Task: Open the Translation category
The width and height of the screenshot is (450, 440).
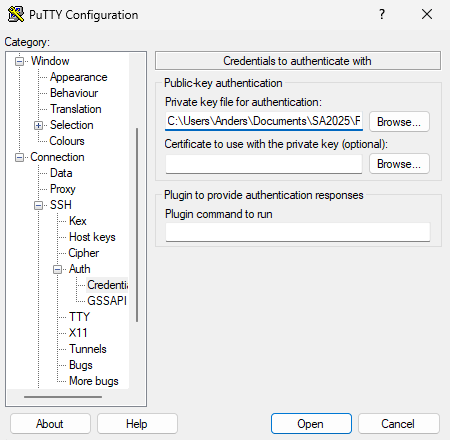Action: click(x=76, y=109)
